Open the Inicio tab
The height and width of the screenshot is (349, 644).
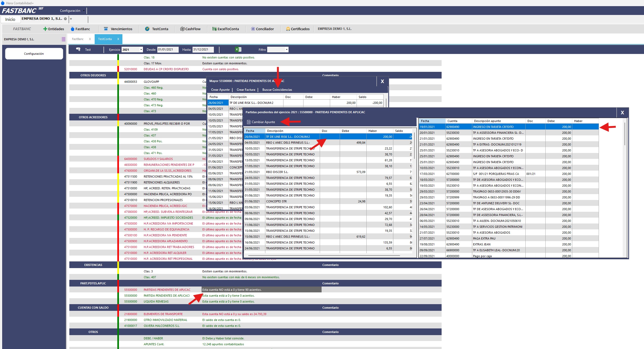click(10, 19)
